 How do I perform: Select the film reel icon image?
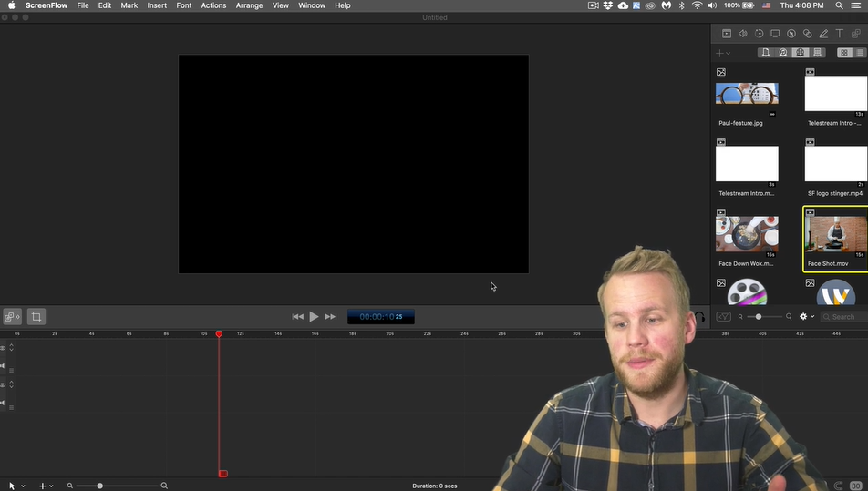(x=747, y=292)
